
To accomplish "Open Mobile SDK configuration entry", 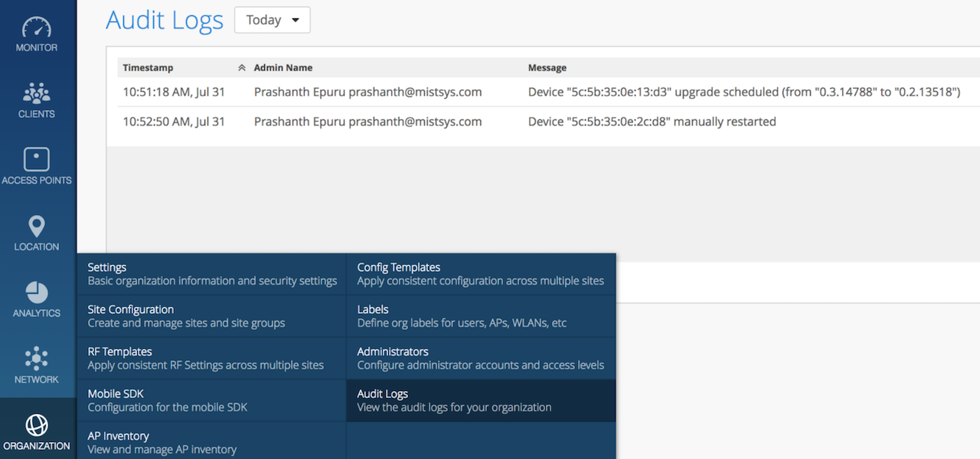I will pos(212,400).
